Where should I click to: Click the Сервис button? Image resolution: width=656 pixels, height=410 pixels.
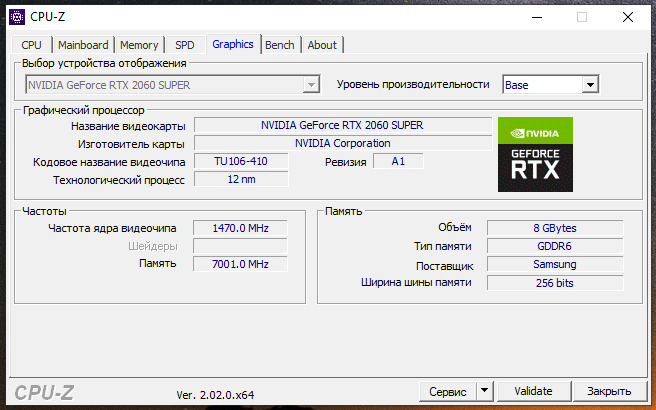point(448,391)
